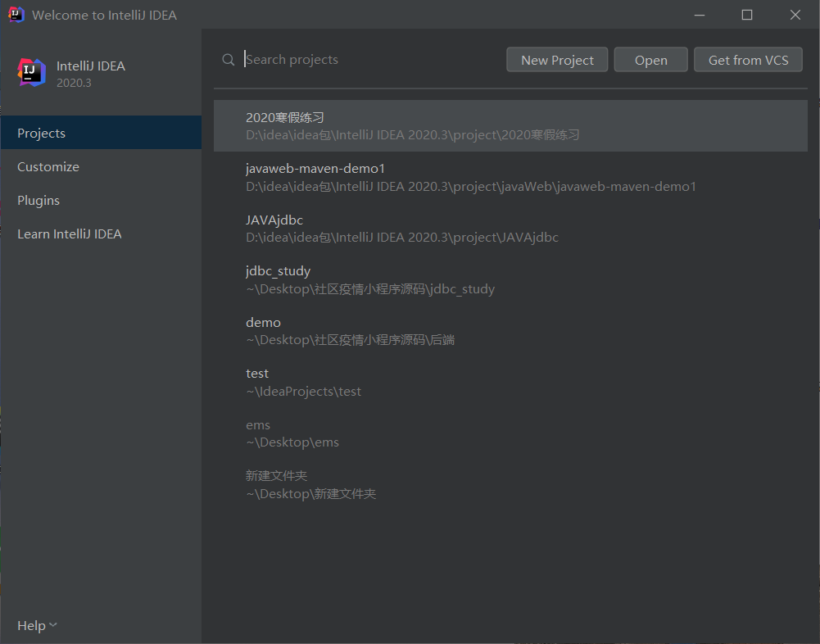Select the Projects tab

coord(101,133)
